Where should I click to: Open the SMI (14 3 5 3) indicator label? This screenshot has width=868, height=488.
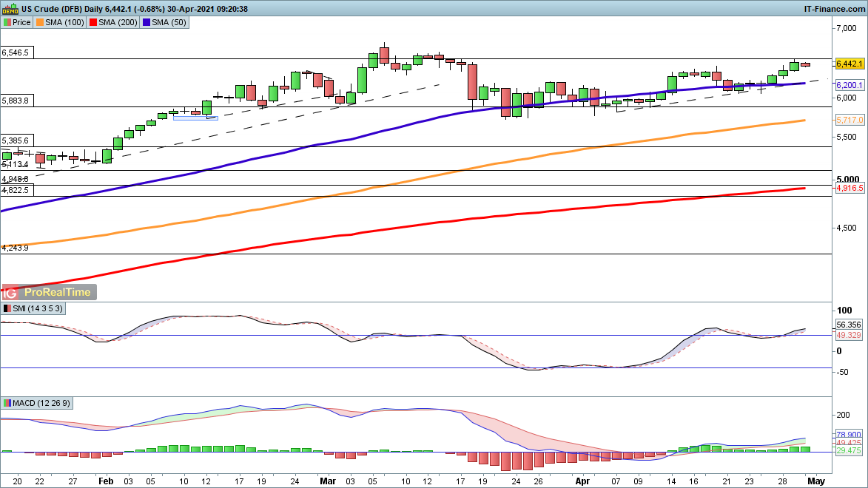[x=38, y=309]
